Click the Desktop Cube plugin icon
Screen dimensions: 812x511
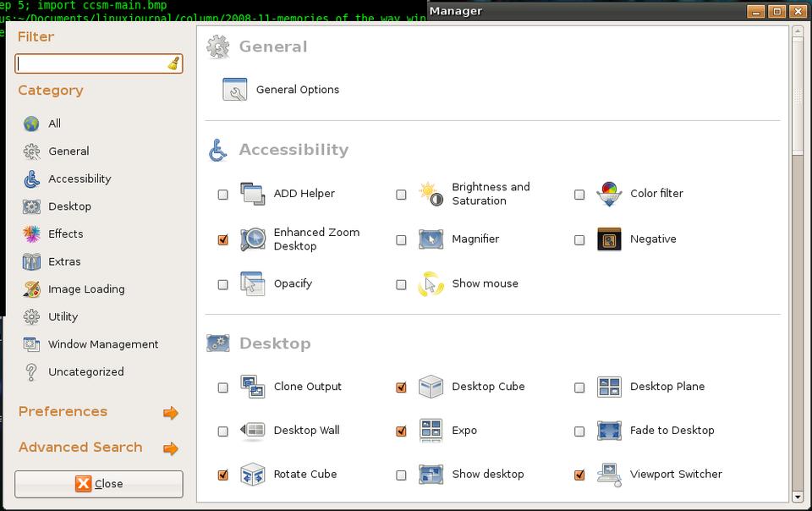431,387
